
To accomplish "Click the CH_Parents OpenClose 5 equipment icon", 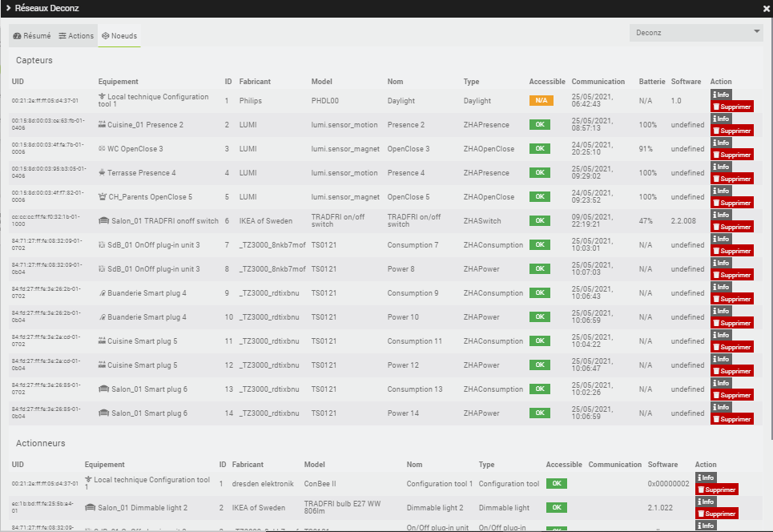I will click(102, 197).
